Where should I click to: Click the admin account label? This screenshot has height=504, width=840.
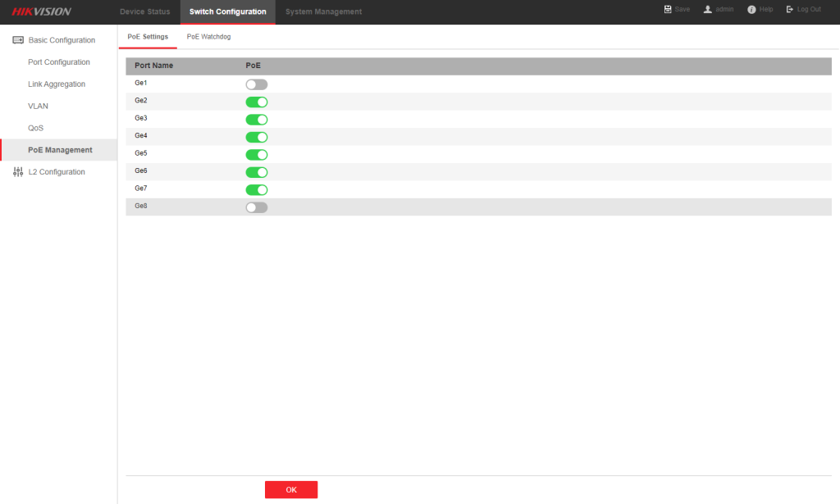[724, 9]
